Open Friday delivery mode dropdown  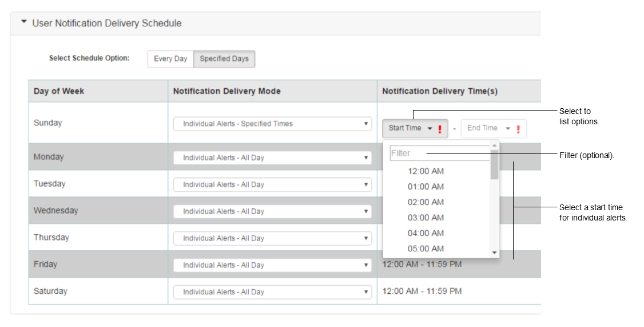272,265
